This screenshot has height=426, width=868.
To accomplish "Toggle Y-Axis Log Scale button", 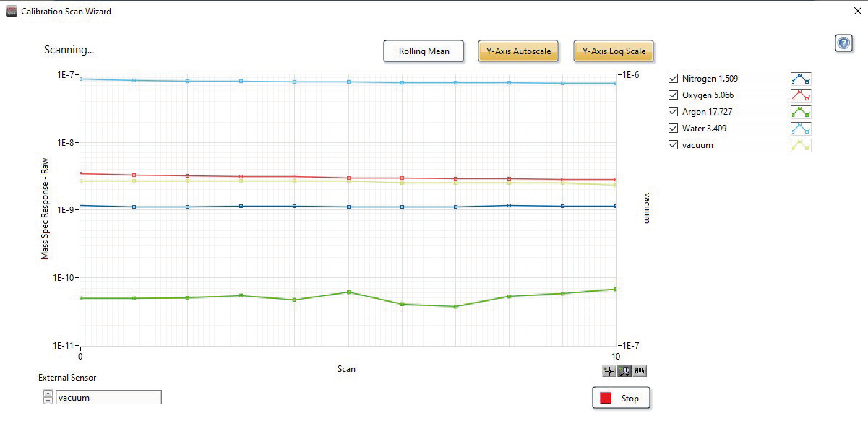I will (614, 51).
